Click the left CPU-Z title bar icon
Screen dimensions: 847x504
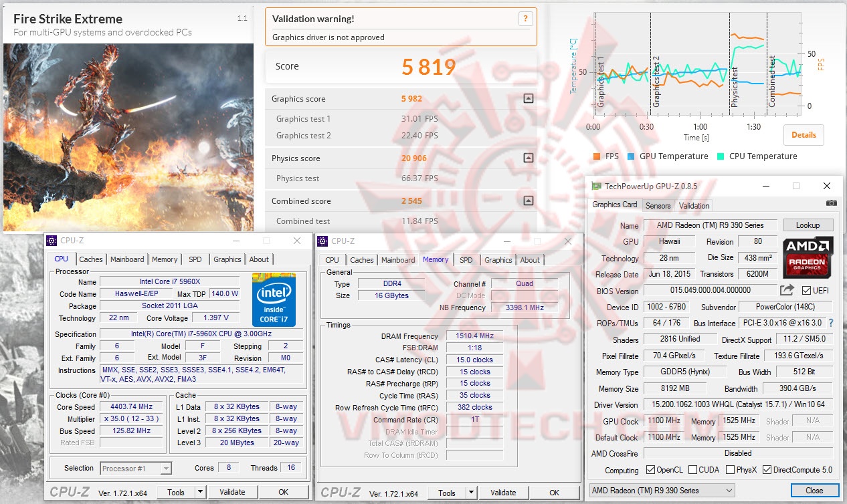point(52,241)
